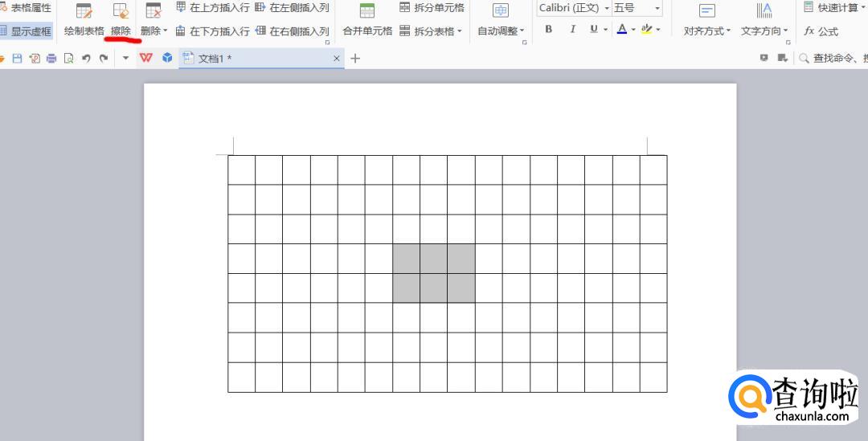Expand the 删除 delete dropdown
This screenshot has width=868, height=441.
coord(154,31)
